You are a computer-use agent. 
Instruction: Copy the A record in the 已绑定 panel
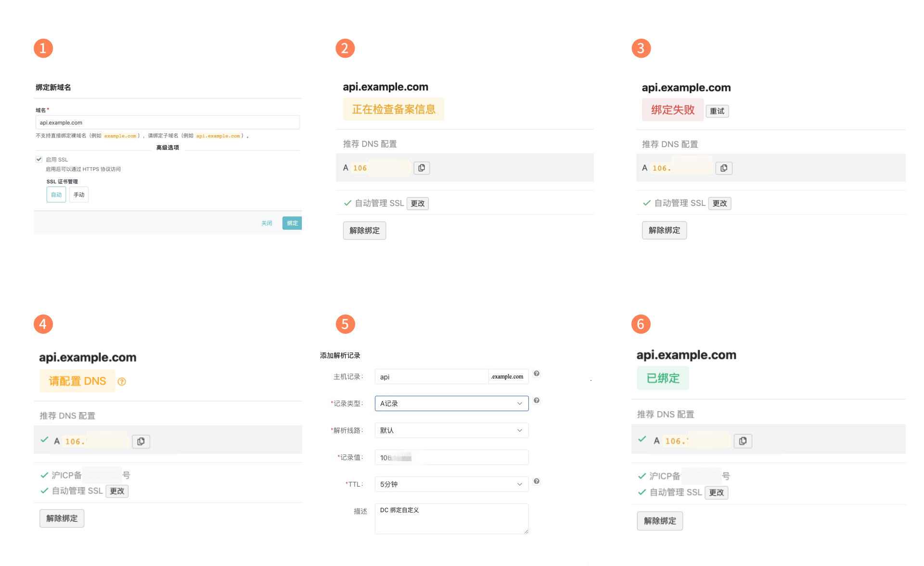tap(743, 440)
